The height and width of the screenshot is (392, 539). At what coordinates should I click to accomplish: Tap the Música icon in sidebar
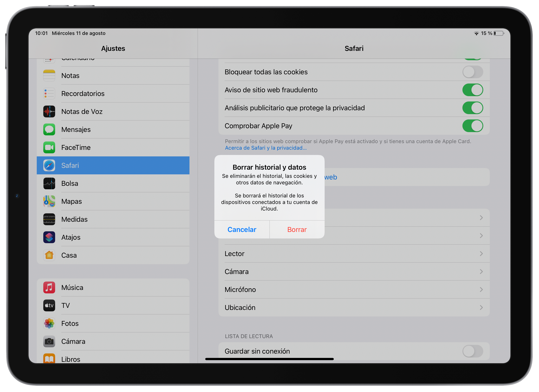click(49, 287)
